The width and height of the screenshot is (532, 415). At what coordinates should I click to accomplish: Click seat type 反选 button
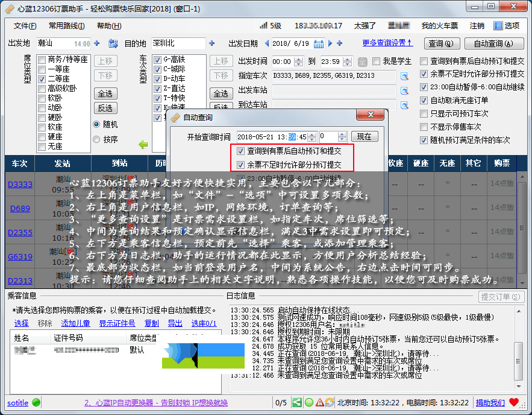pyautogui.click(x=105, y=108)
